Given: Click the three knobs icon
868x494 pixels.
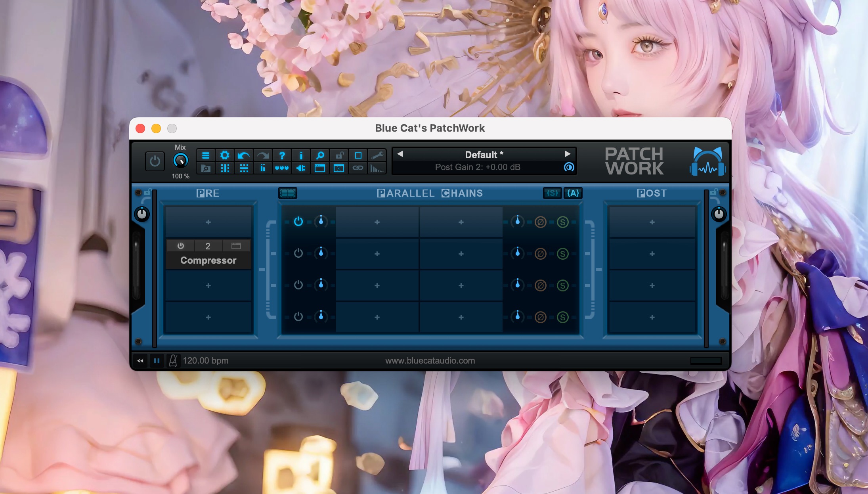Looking at the screenshot, I should click(282, 168).
